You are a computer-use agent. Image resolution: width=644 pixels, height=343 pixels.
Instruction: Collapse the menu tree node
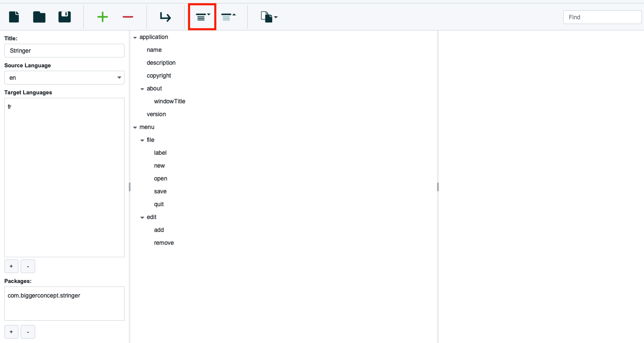(135, 127)
